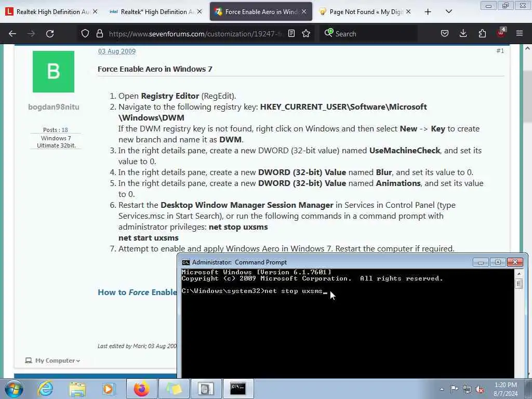The image size is (532, 399).
Task: Expand the My Computer dropdown
Action: click(x=52, y=361)
